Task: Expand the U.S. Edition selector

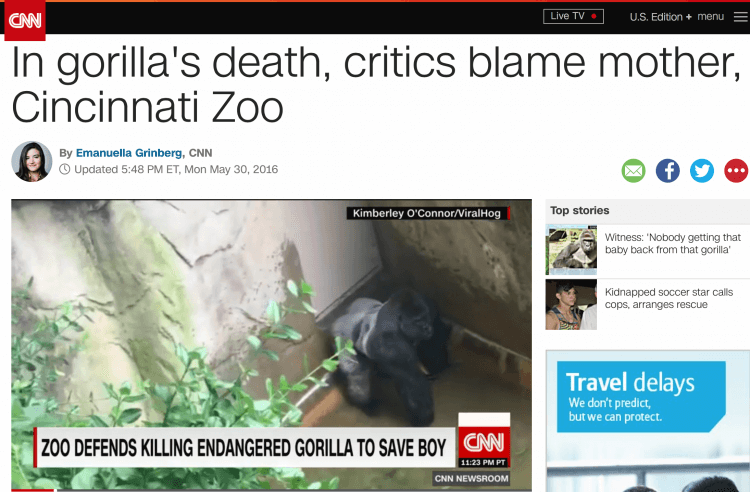Action: (x=661, y=17)
